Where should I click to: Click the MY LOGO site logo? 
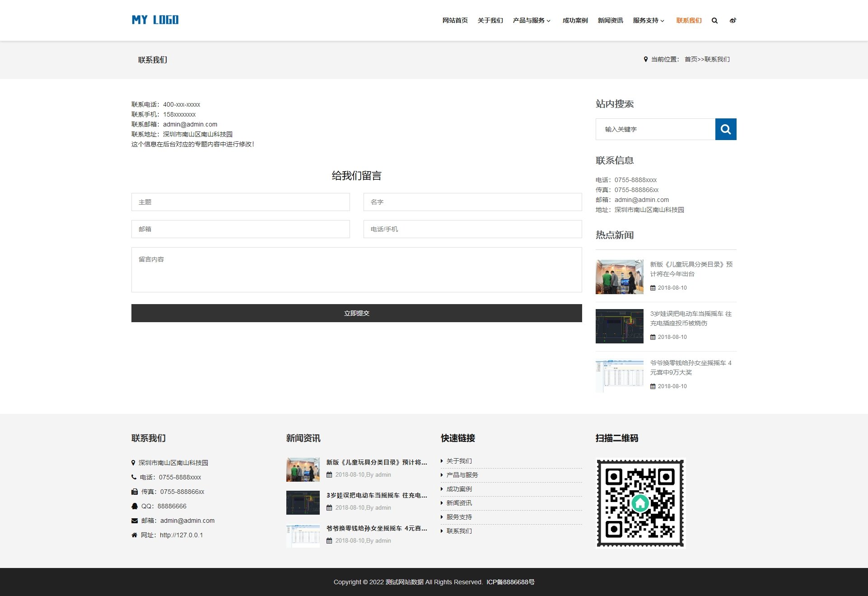tap(155, 20)
